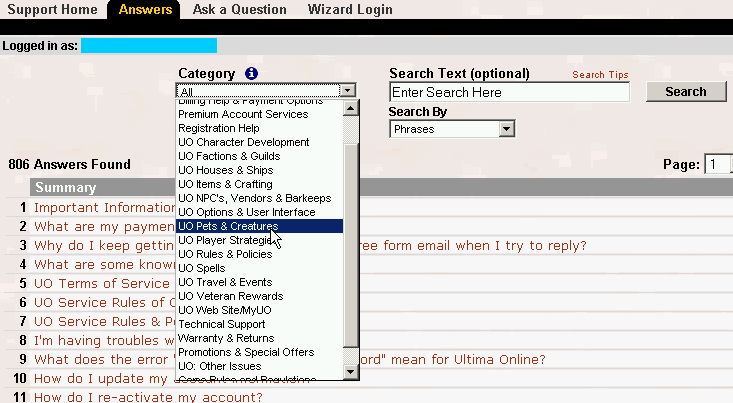Open answer 10 How do I update my
733x403 pixels.
tap(101, 379)
